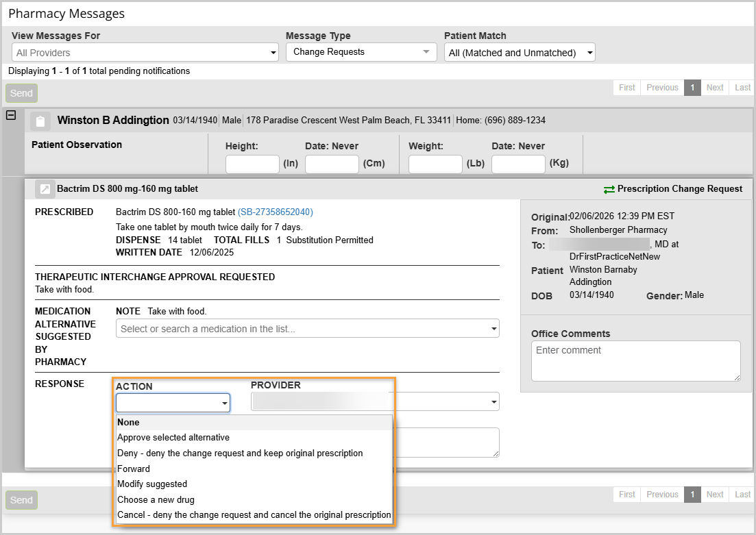
Task: Select page 1 in top pagination
Action: point(692,87)
